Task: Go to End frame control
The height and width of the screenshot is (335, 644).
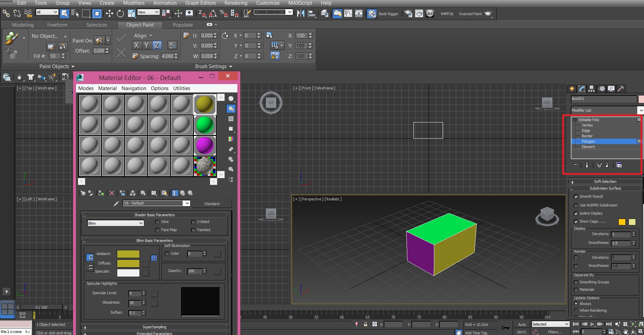Action: [x=609, y=324]
